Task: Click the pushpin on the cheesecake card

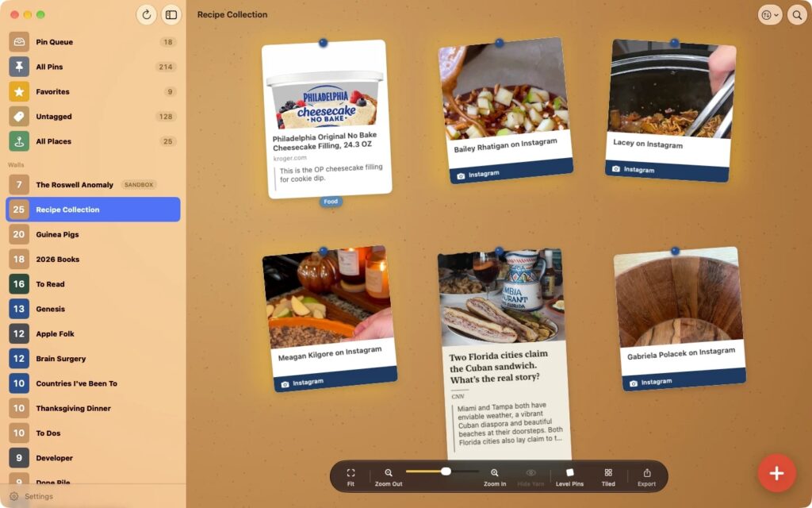Action: 324,43
